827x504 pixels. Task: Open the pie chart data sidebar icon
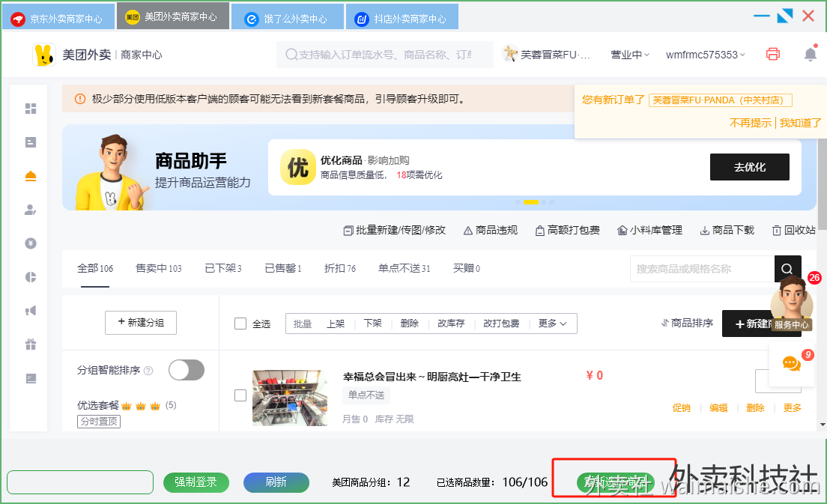point(31,277)
